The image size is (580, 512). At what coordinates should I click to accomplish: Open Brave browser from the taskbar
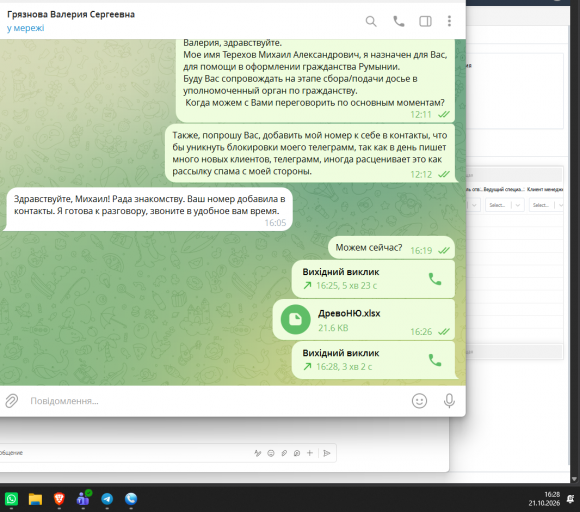tap(59, 499)
